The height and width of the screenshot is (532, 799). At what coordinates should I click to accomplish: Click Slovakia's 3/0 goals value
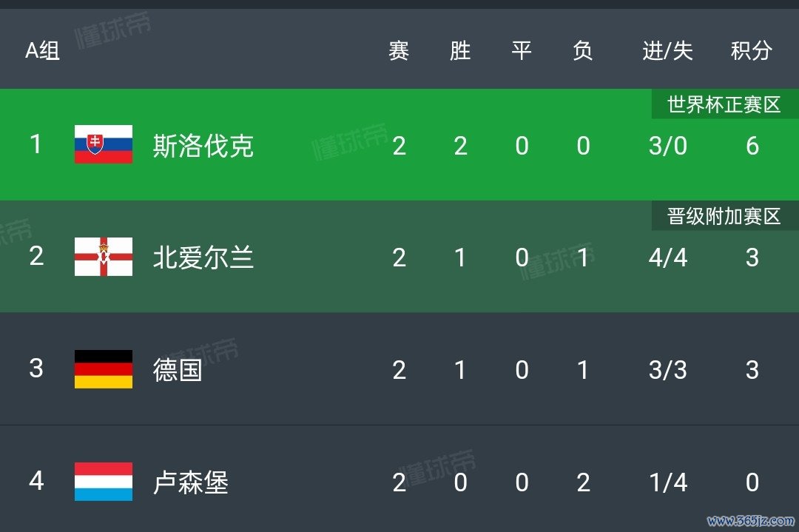(x=667, y=147)
